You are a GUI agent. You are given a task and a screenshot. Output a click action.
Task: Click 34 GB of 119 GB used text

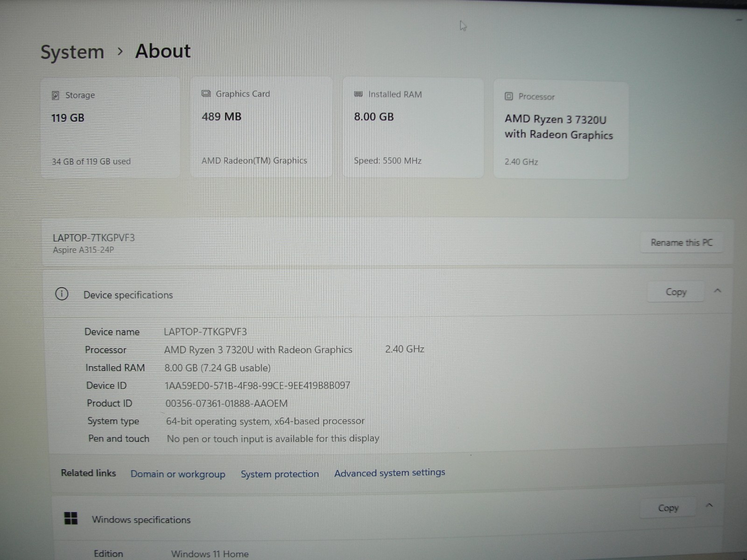[x=91, y=161]
